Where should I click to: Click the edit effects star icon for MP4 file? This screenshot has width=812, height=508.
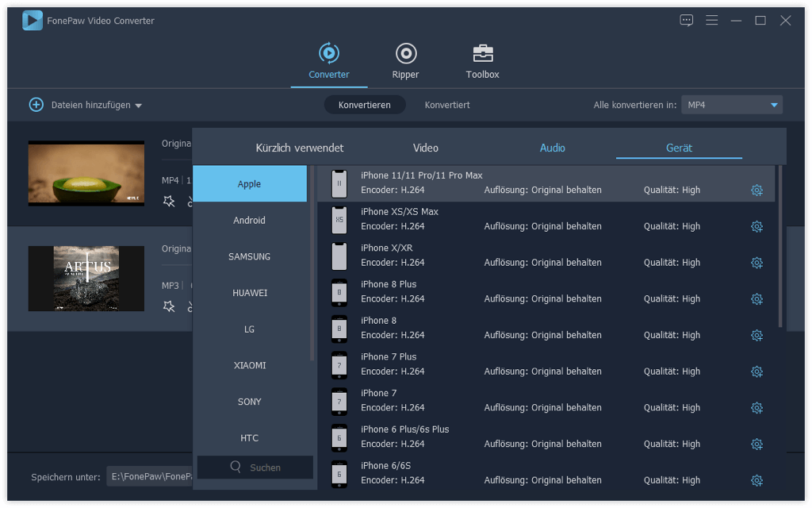[169, 201]
